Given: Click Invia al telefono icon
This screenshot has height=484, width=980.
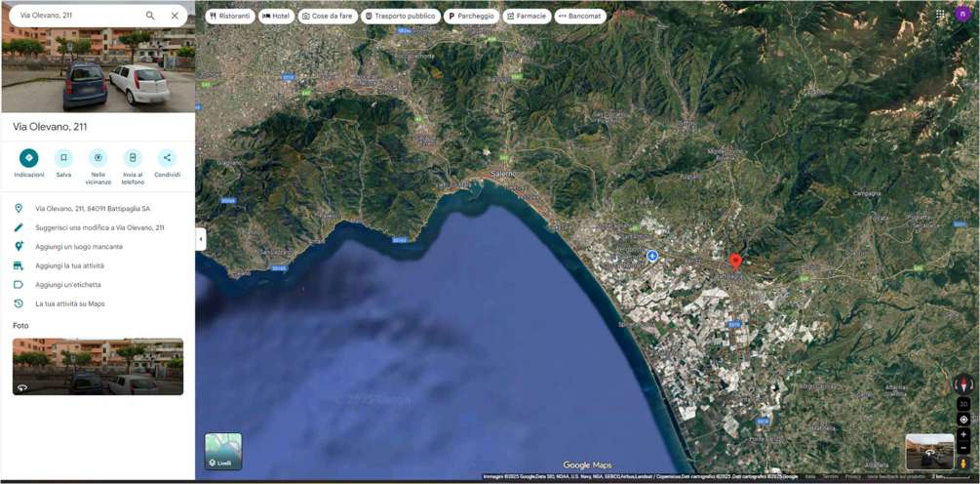Looking at the screenshot, I should pyautogui.click(x=133, y=158).
